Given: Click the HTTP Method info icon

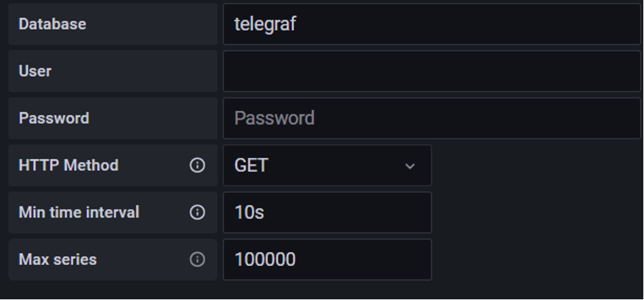Looking at the screenshot, I should coord(197,165).
